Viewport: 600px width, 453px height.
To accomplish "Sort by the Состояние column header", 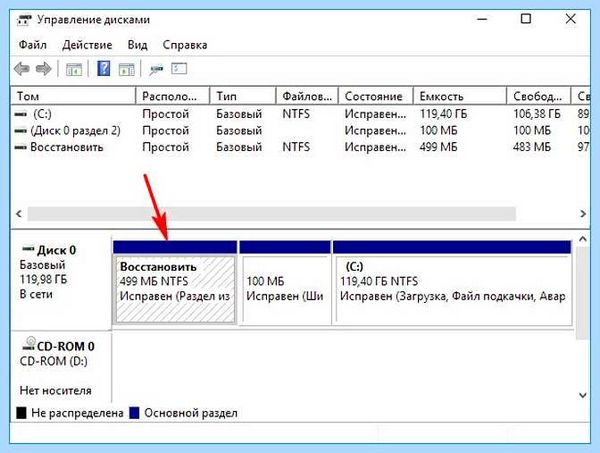I will (x=376, y=96).
